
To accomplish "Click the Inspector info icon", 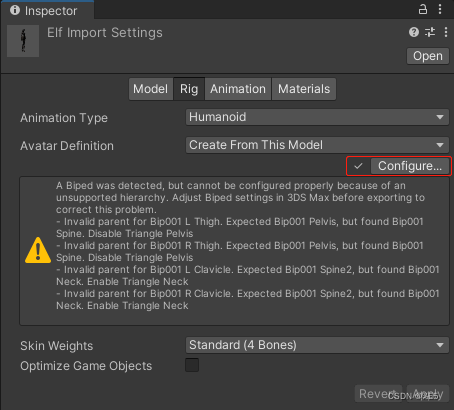I will point(15,10).
